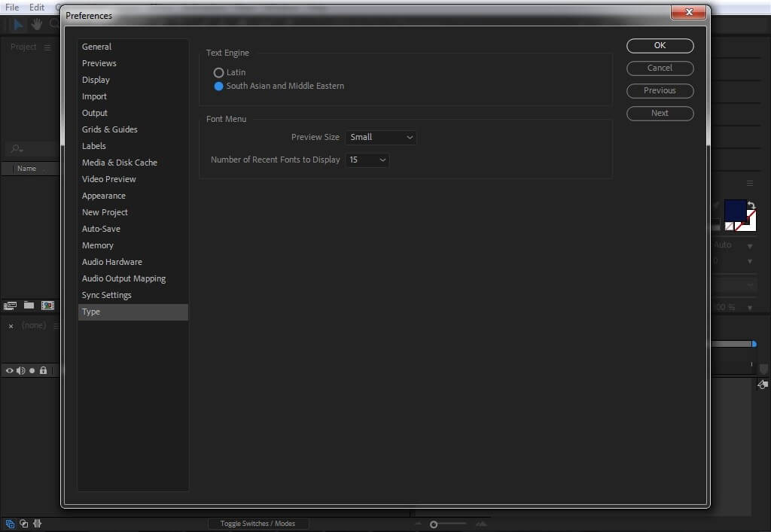Open the General preferences category

(133, 47)
